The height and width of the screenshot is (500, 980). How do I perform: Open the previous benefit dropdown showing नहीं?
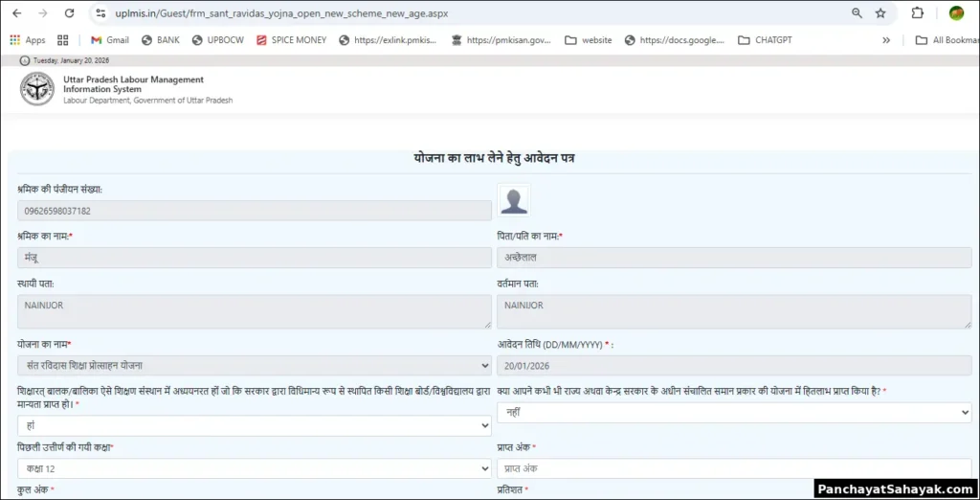tap(734, 413)
